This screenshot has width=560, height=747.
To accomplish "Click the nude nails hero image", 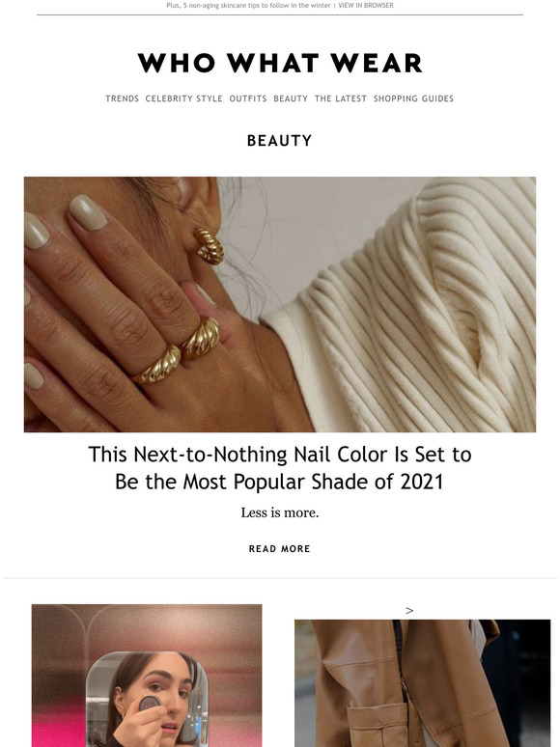I will [280, 304].
